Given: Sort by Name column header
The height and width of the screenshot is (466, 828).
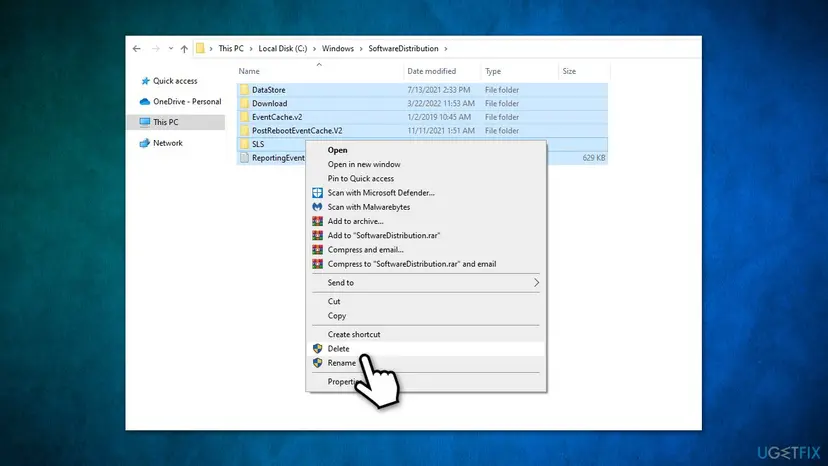Looking at the screenshot, I should [x=249, y=71].
